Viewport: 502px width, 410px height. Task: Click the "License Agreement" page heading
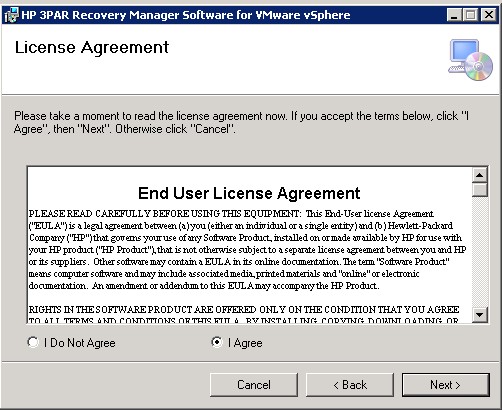(x=92, y=48)
